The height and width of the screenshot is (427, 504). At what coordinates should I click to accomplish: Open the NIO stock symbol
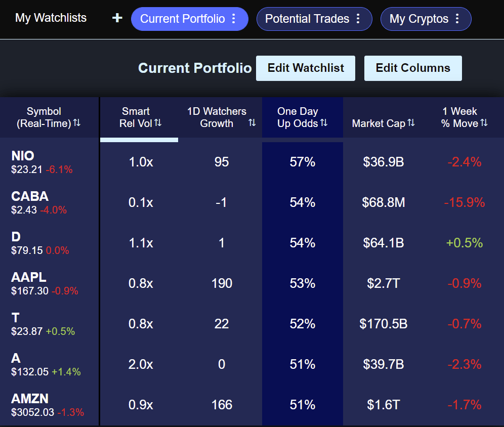22,156
